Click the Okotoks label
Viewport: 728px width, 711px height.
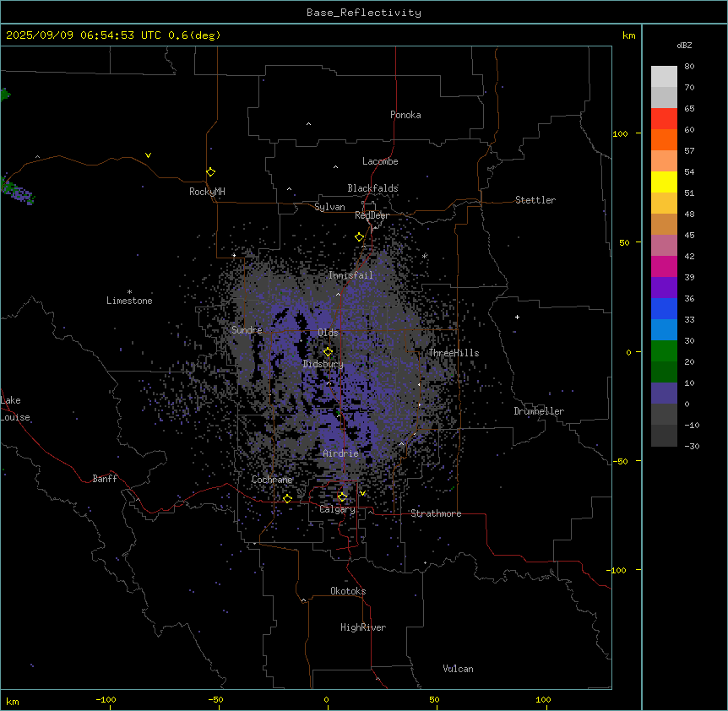(x=348, y=591)
